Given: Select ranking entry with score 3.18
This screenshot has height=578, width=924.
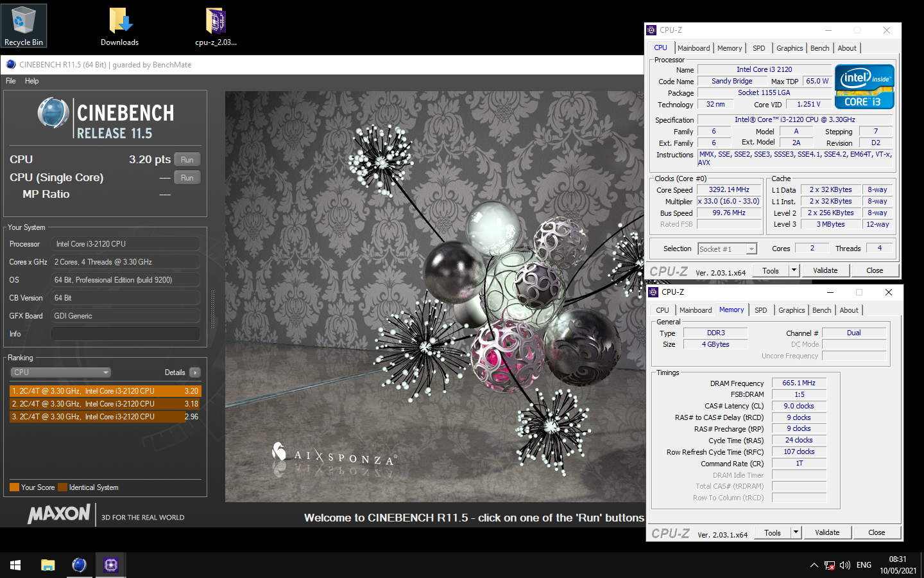Looking at the screenshot, I should 105,404.
